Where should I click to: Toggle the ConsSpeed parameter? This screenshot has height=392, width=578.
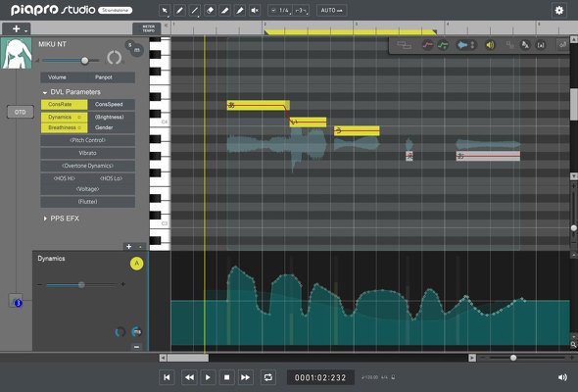(112, 105)
